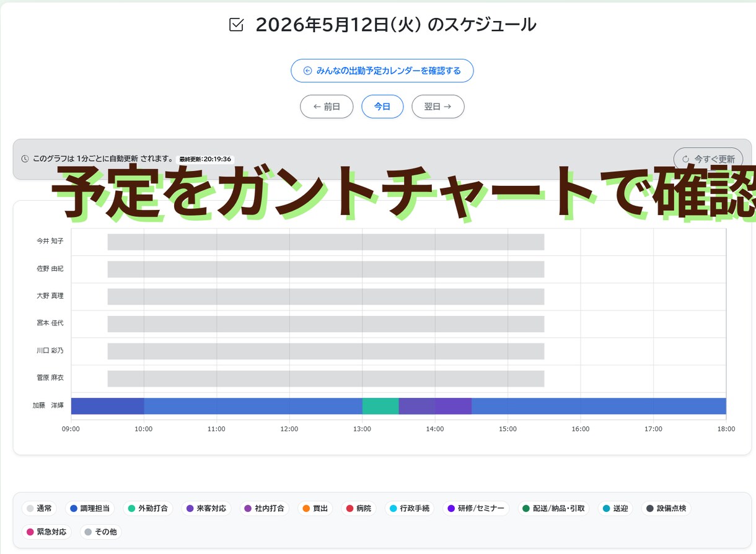
Task: Jump to today (今日)
Action: (x=382, y=107)
